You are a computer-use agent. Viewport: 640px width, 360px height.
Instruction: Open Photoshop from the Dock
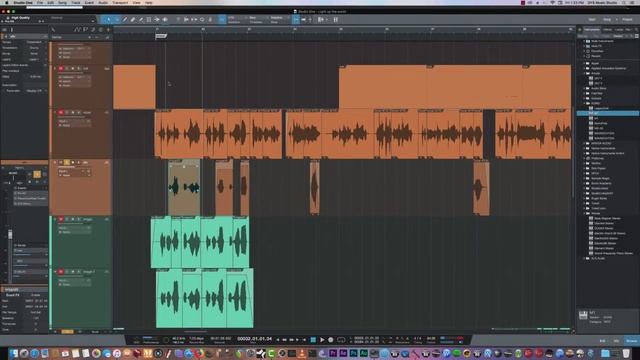(353, 353)
